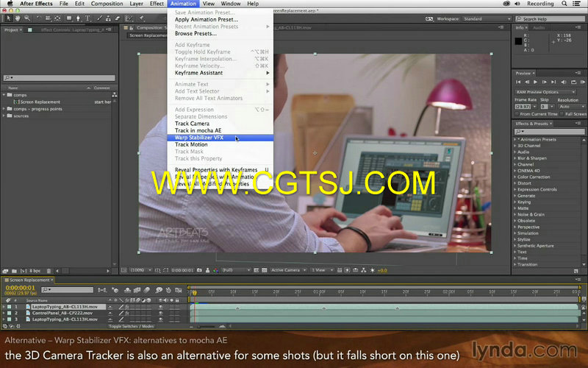Open Active Camera view dropdown
Image resolution: width=588 pixels, height=368 pixels.
[288, 270]
